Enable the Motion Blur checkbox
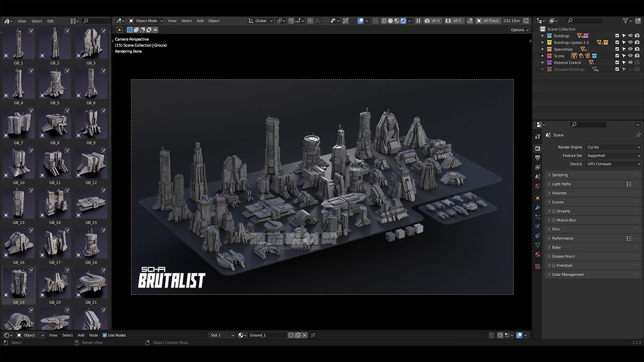The width and height of the screenshot is (644, 362). (554, 220)
